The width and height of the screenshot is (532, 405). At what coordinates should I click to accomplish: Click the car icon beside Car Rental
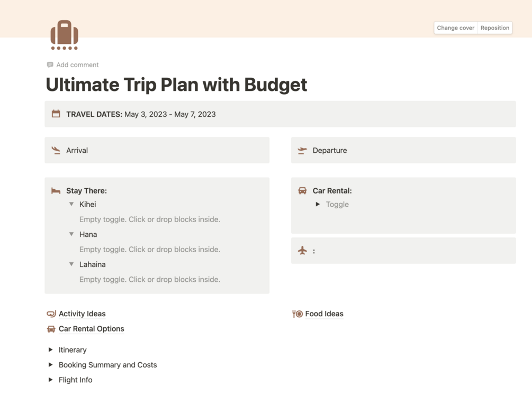click(302, 190)
